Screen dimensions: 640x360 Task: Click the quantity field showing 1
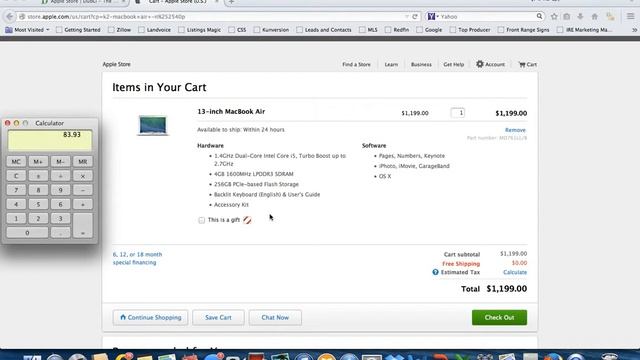pyautogui.click(x=458, y=113)
